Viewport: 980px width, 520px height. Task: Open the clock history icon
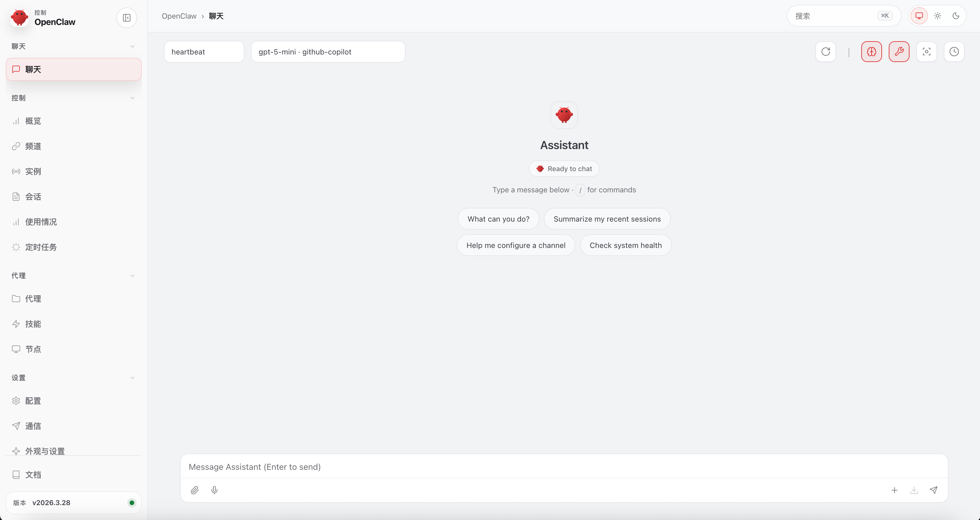click(954, 52)
